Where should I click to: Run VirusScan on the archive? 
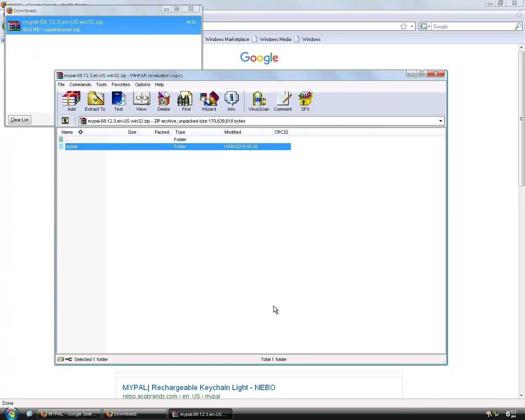(x=259, y=101)
